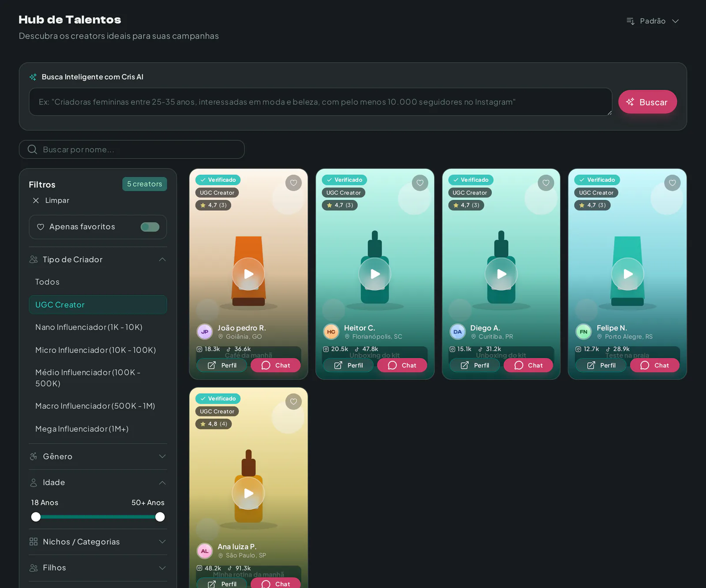706x588 pixels.
Task: Open João pedro R.'s Perfil
Action: 222,365
